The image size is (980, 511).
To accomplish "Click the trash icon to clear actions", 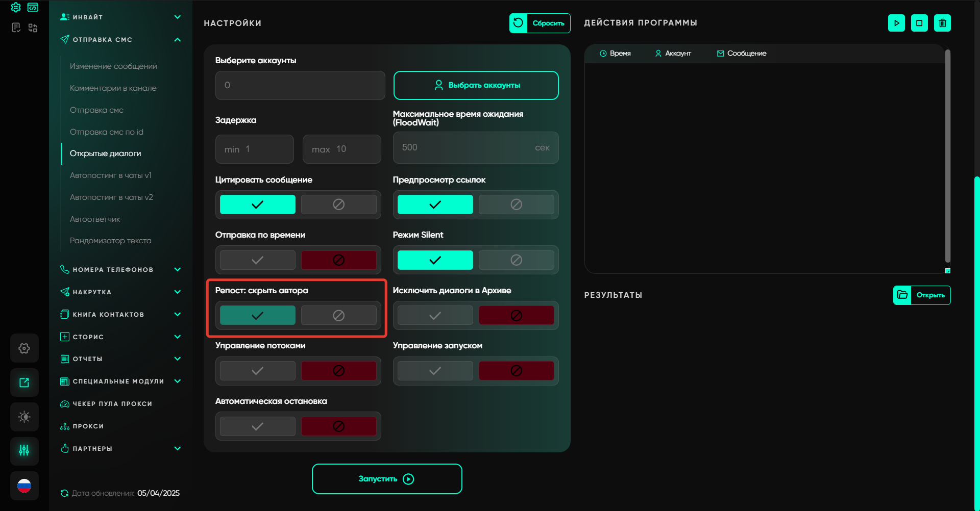I will (x=942, y=23).
